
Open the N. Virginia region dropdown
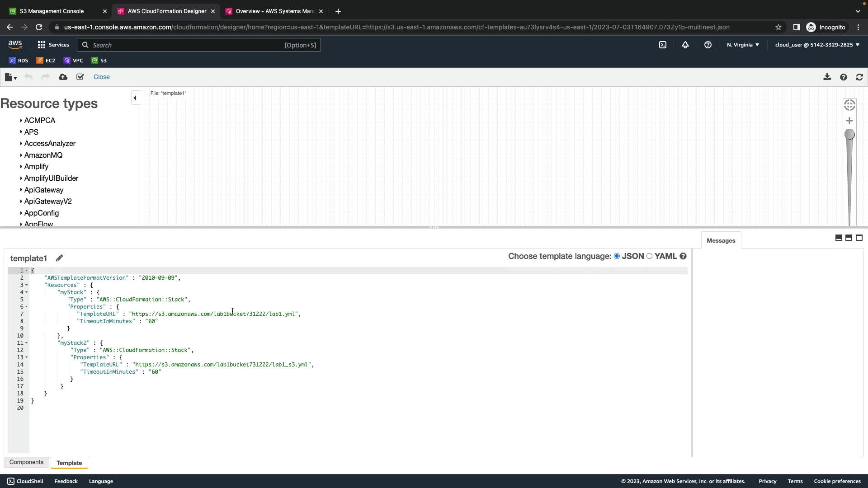click(x=743, y=45)
